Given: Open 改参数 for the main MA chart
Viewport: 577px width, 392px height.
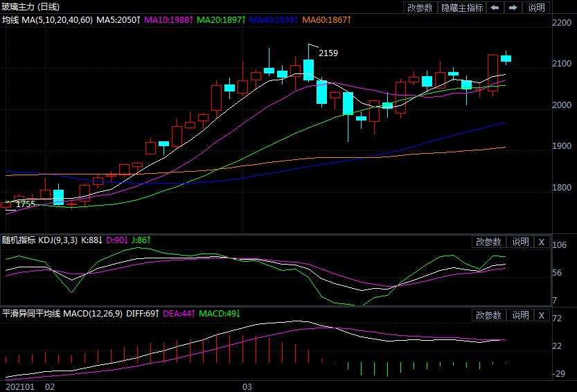Looking at the screenshot, I should [x=420, y=8].
